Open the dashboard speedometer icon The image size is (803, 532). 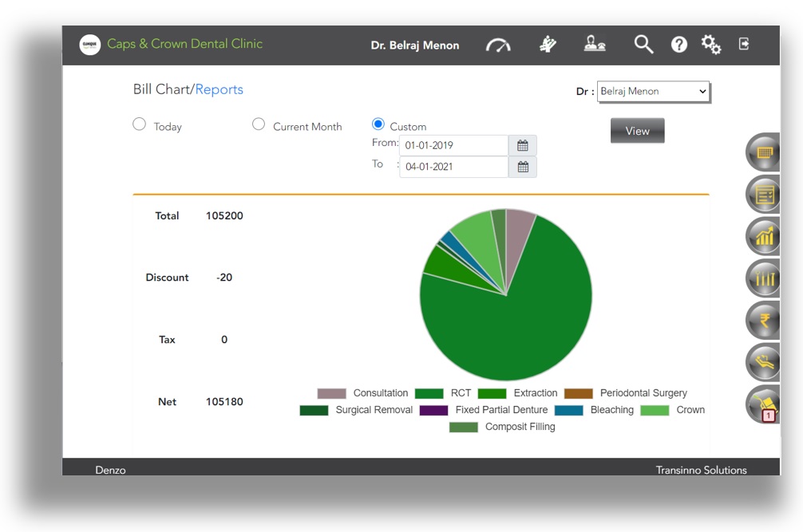click(498, 45)
